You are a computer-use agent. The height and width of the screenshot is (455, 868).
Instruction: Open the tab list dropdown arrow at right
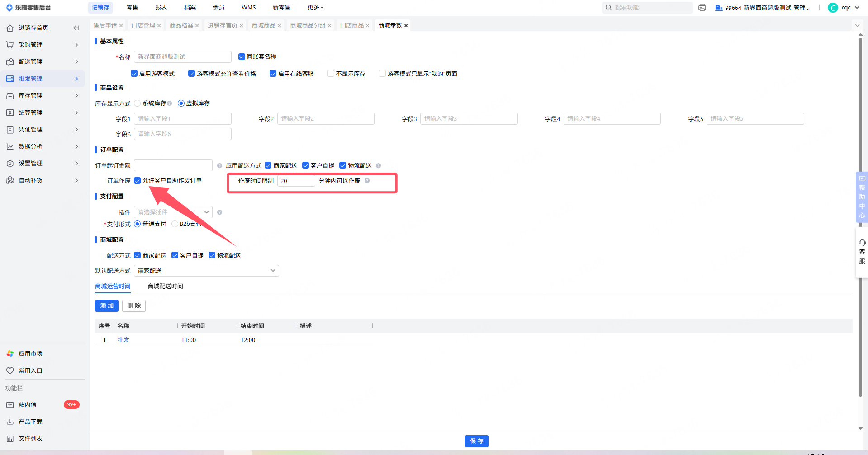(x=857, y=25)
